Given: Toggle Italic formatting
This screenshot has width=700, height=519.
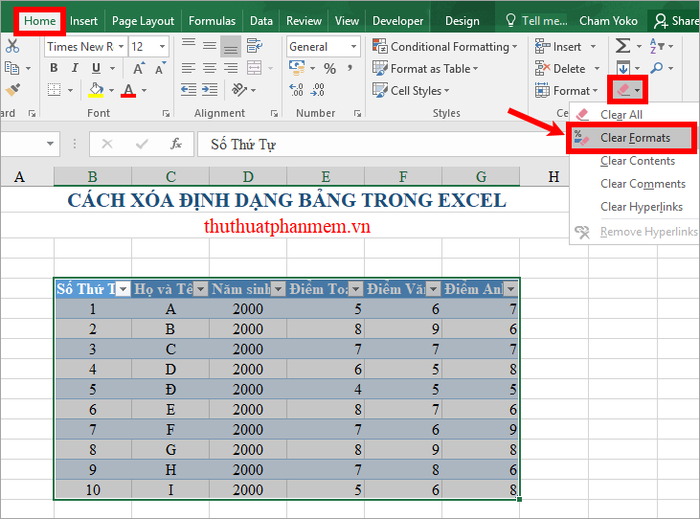Looking at the screenshot, I should (x=76, y=68).
